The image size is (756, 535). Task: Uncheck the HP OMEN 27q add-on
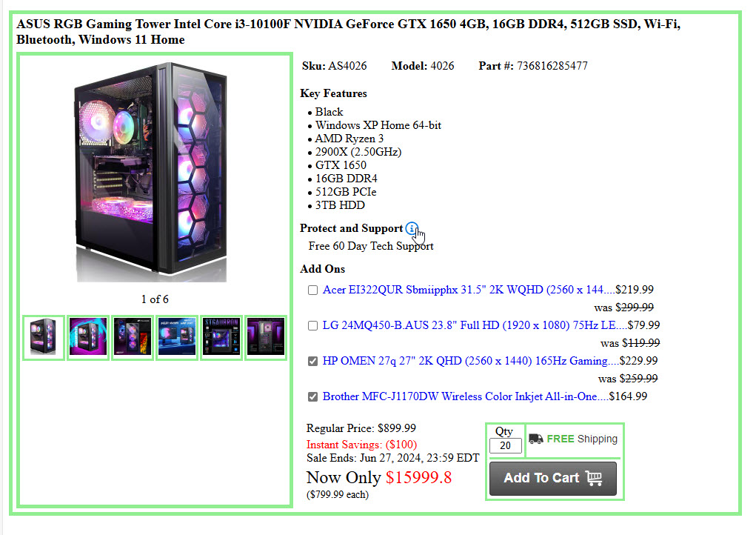click(313, 361)
